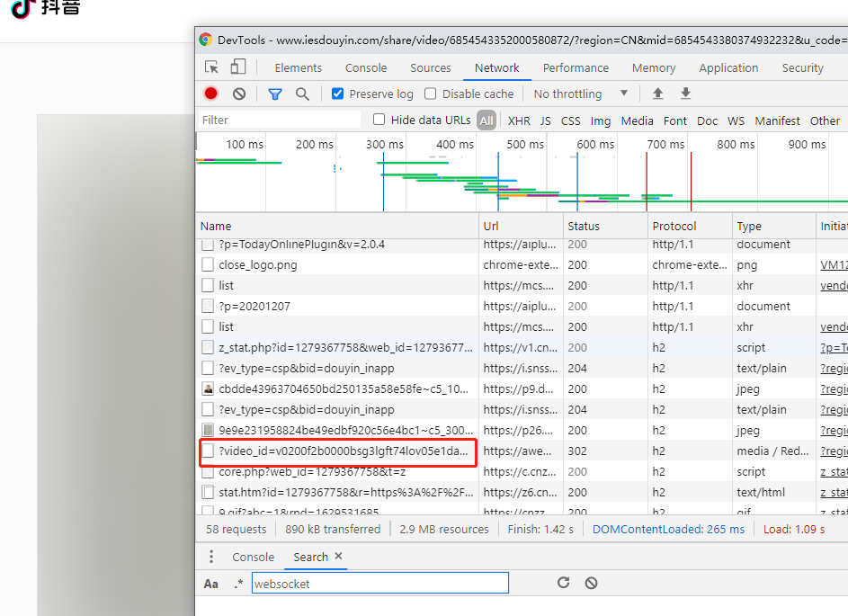
Task: Toggle the filter funnel icon
Action: point(275,94)
